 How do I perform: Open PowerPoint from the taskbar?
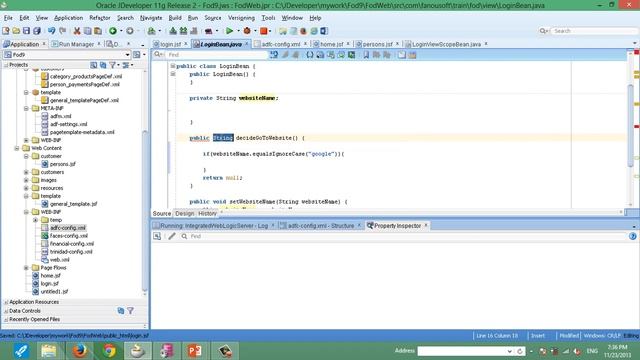tap(195, 351)
